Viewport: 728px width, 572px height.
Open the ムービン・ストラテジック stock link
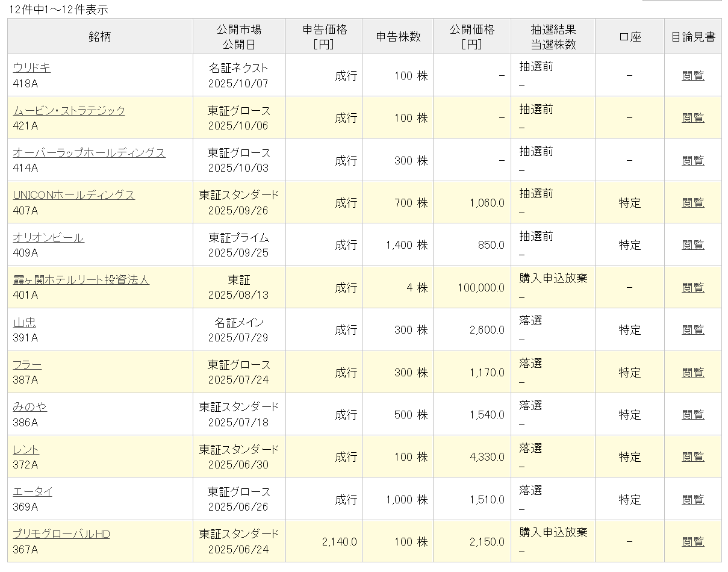pyautogui.click(x=69, y=110)
